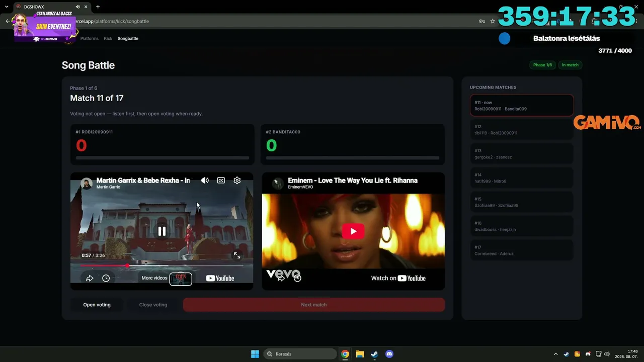
Task: Open the network tray icon
Action: point(599,354)
